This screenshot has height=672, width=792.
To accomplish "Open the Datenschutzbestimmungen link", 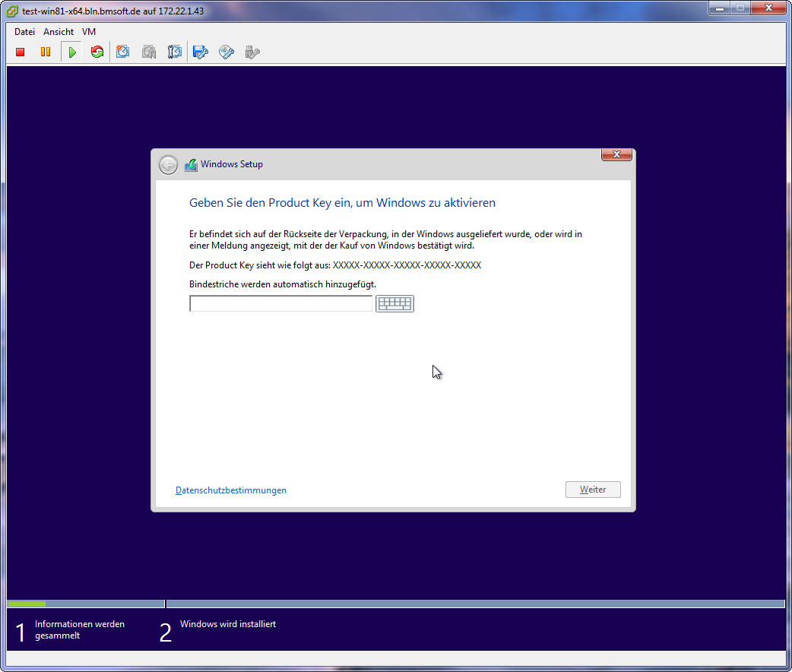I will (231, 490).
